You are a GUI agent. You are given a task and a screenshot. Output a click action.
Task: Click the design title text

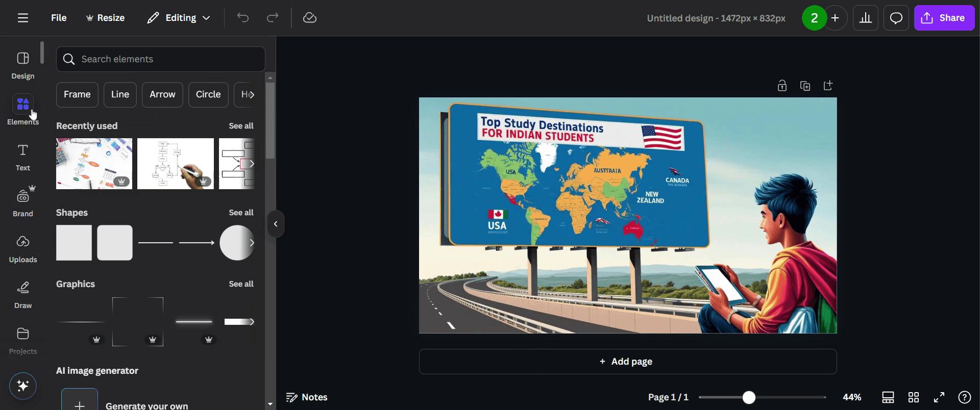[x=716, y=18]
